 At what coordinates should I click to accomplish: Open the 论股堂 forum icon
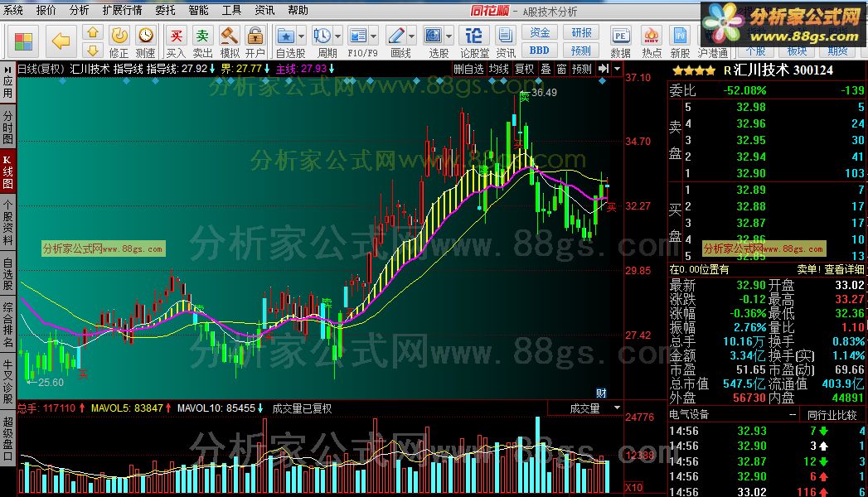pos(474,42)
